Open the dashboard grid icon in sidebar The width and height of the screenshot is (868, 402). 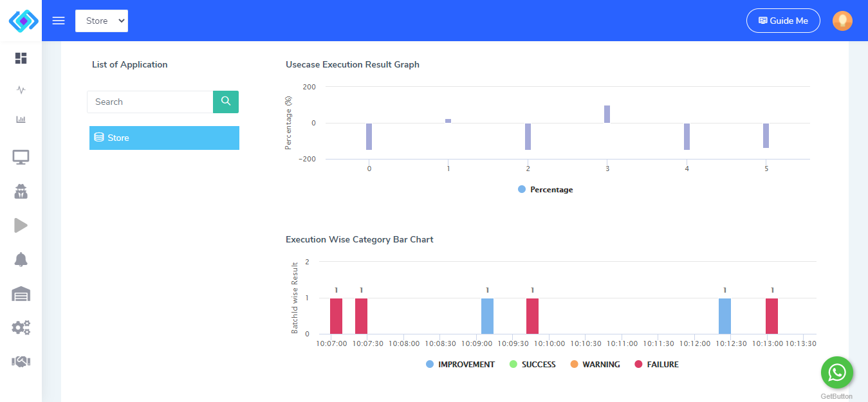(21, 59)
